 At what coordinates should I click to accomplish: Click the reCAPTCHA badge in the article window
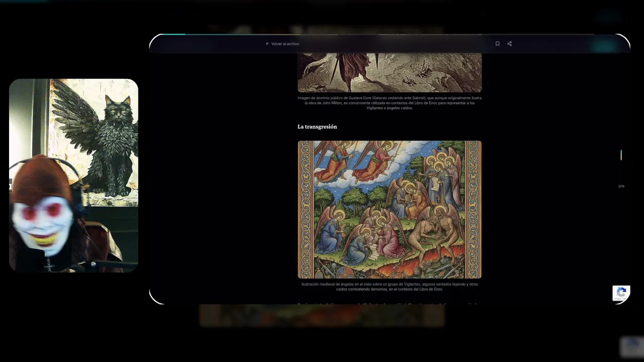[621, 293]
